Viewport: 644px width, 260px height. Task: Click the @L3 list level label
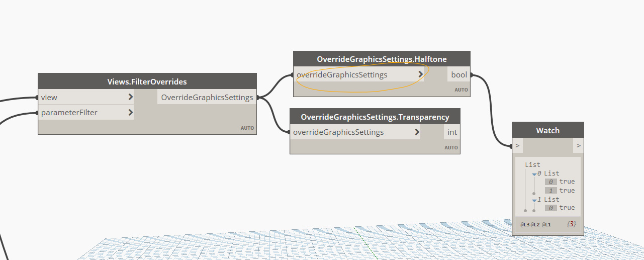(x=525, y=224)
